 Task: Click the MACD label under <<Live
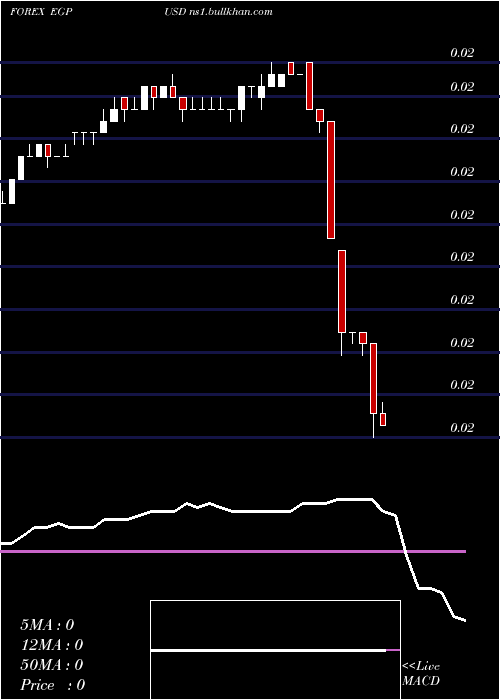(x=421, y=681)
